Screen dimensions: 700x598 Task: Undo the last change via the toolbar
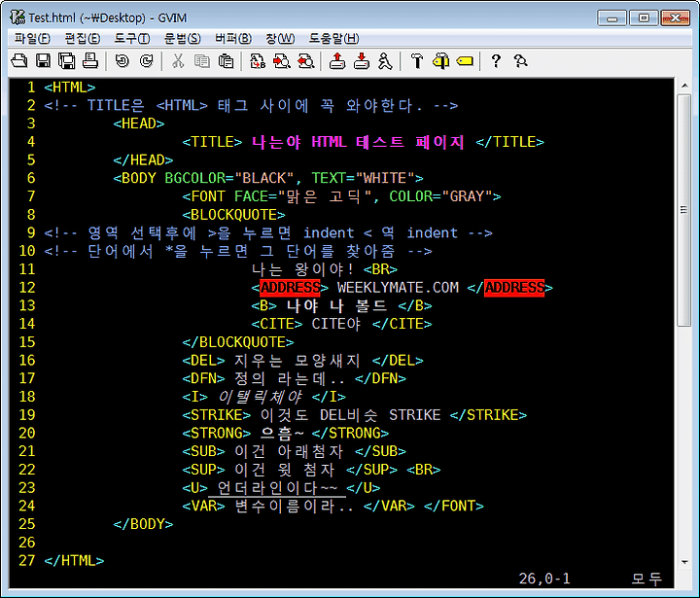122,60
